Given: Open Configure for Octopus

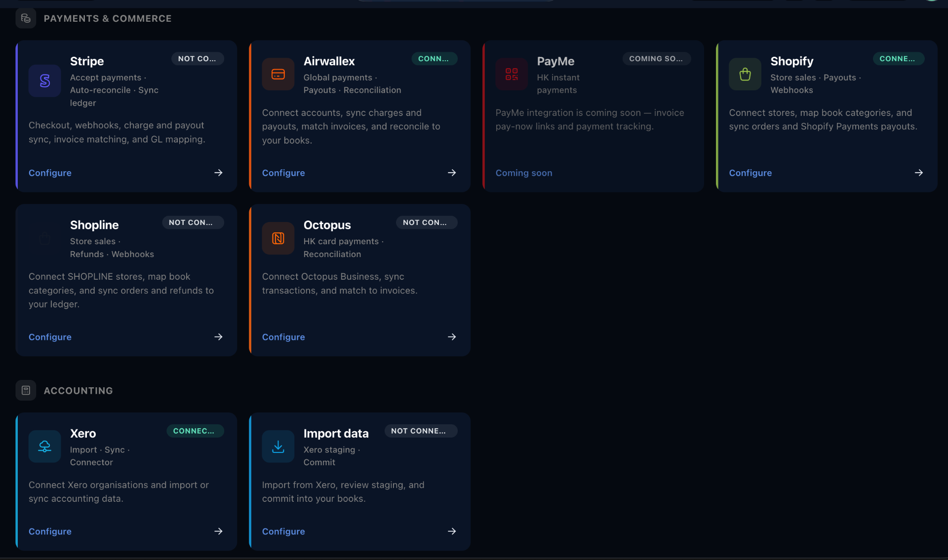Looking at the screenshot, I should pyautogui.click(x=283, y=337).
